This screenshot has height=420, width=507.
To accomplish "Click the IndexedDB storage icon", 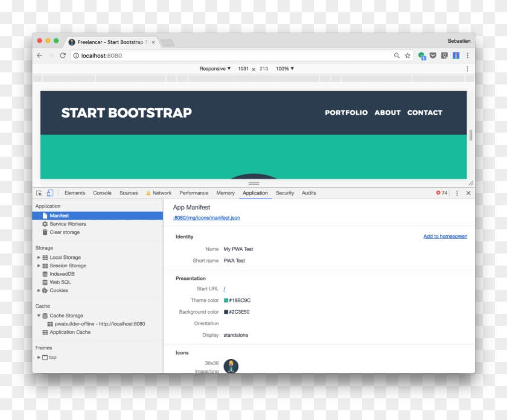I will coord(45,273).
